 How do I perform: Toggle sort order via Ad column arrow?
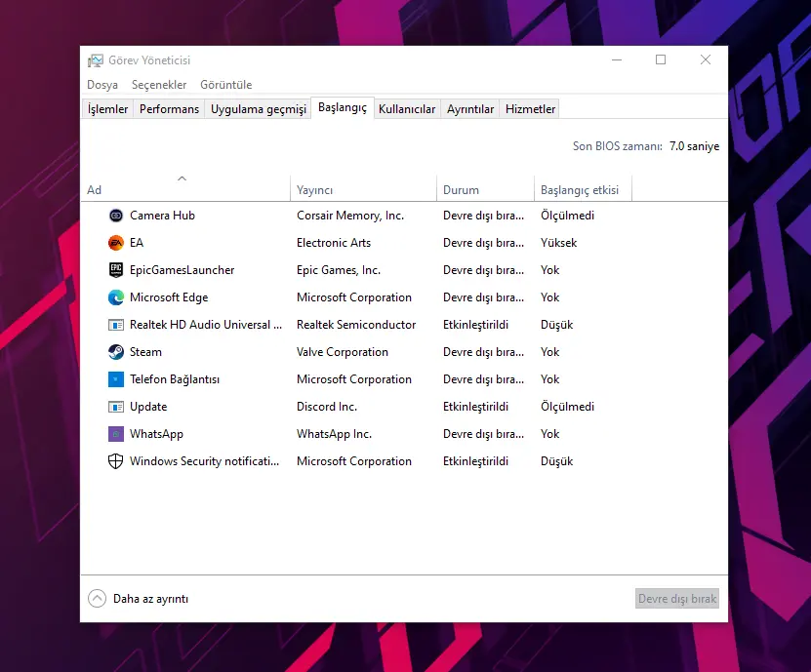(x=182, y=178)
